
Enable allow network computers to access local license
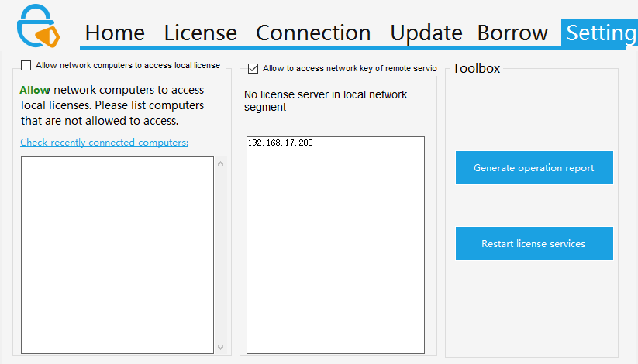[26, 66]
